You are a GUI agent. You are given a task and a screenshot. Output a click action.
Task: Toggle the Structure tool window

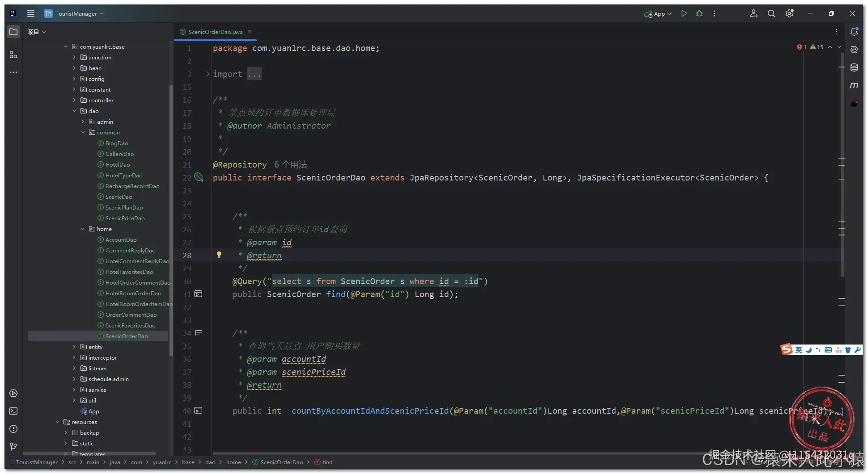[x=13, y=55]
